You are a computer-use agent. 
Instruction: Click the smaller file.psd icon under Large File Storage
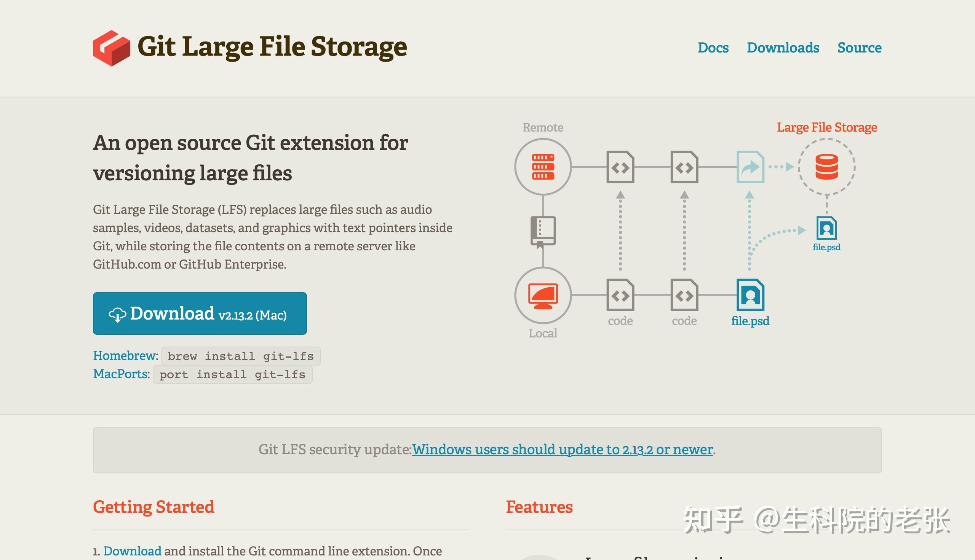(826, 229)
